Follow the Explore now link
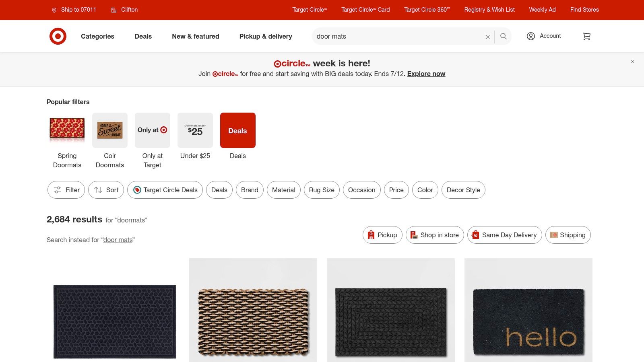This screenshot has height=362, width=644. pos(426,74)
